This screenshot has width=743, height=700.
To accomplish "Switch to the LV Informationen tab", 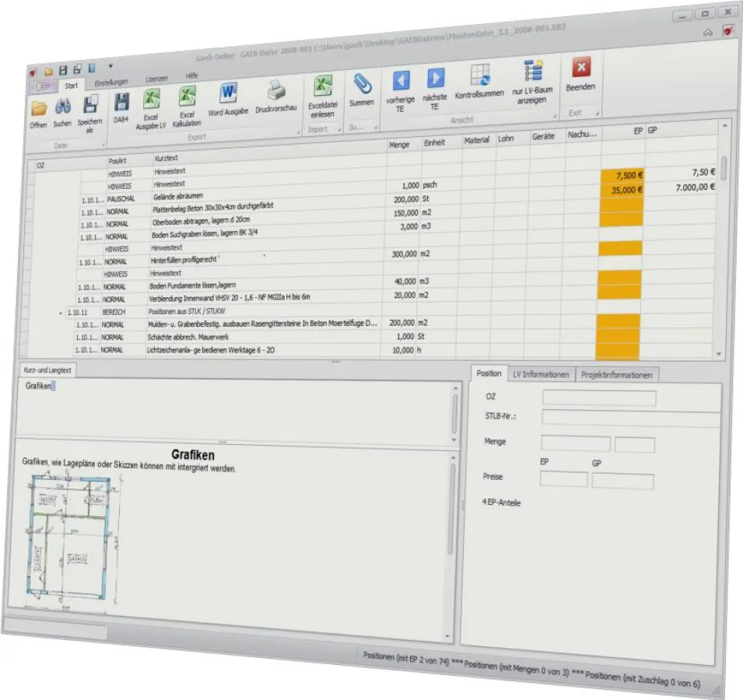I will pyautogui.click(x=541, y=374).
